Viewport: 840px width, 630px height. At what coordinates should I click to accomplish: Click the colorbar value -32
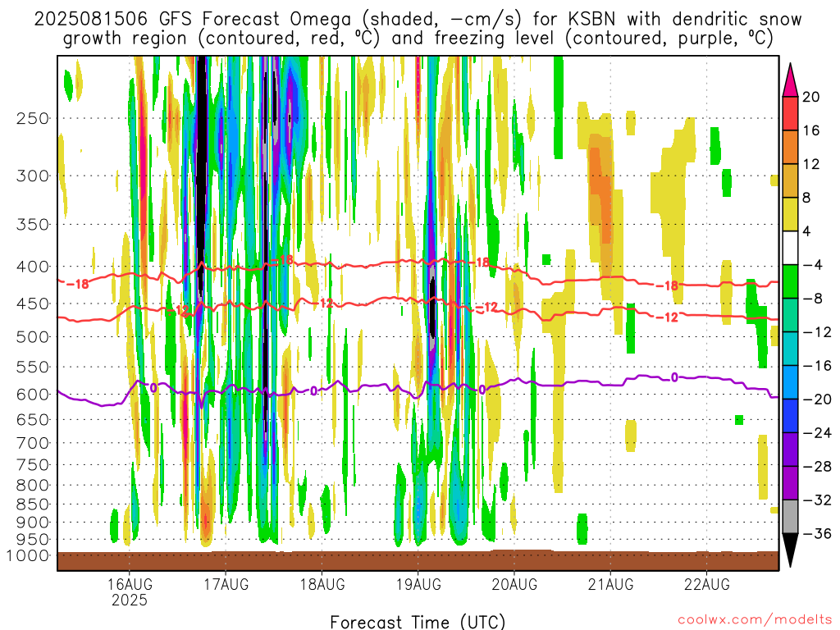(x=817, y=500)
